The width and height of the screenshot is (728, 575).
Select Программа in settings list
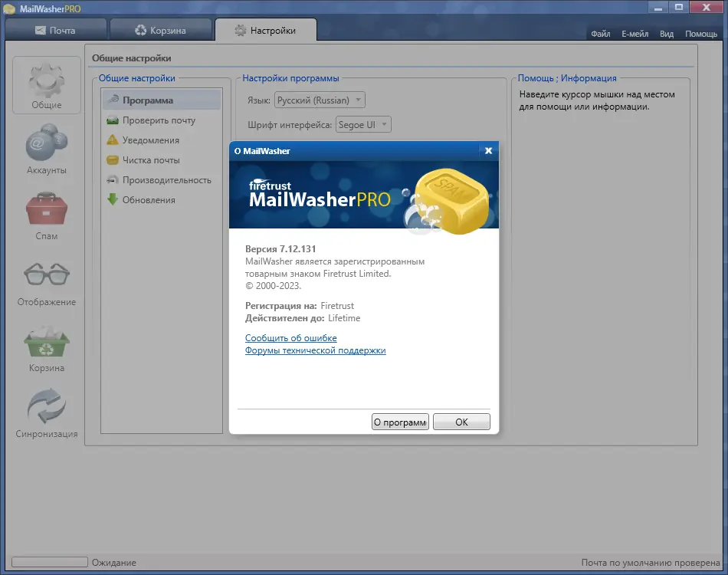(162, 100)
